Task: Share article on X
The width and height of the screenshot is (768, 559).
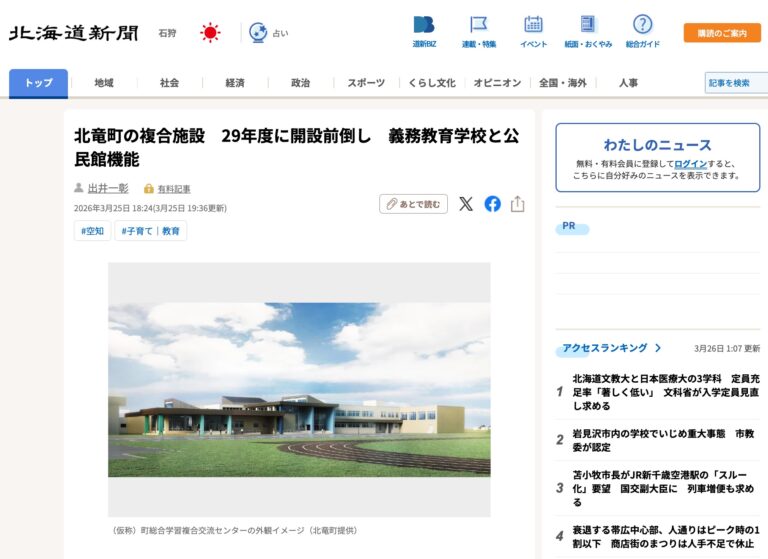Action: 466,204
